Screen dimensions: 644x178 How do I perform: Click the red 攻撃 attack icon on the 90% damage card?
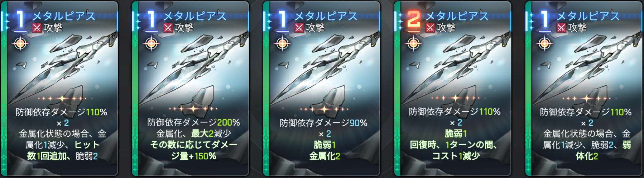click(x=299, y=28)
